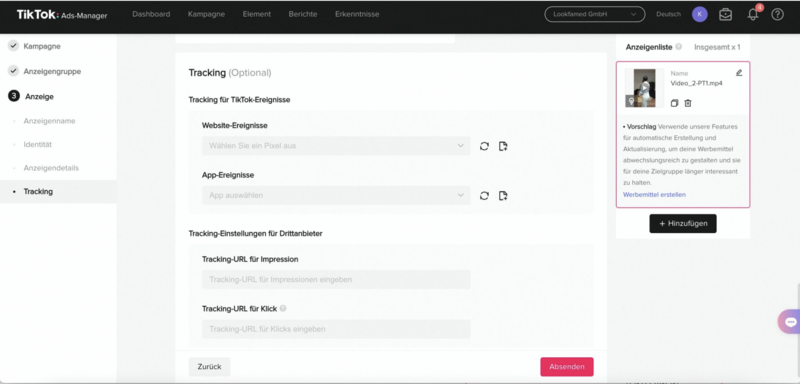Refresh the App-Ereignisse app list
This screenshot has width=800, height=384.
[x=484, y=196]
